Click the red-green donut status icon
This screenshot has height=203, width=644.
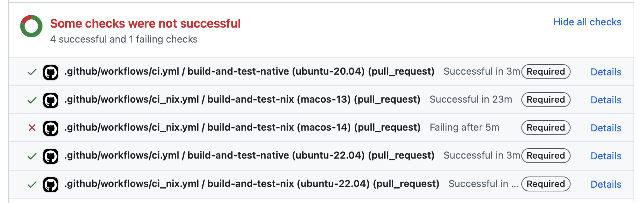(x=31, y=26)
